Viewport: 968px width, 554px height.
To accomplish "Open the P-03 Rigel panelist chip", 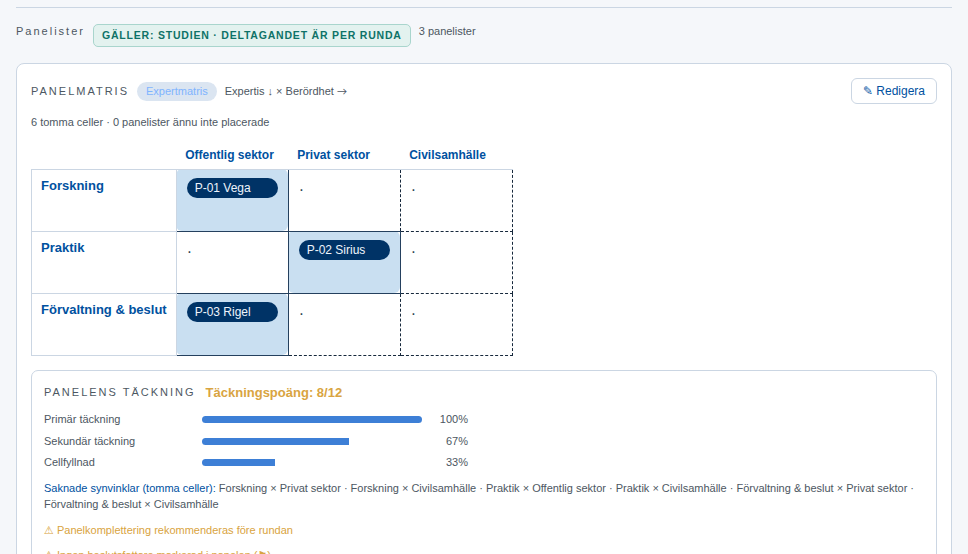I will [232, 312].
